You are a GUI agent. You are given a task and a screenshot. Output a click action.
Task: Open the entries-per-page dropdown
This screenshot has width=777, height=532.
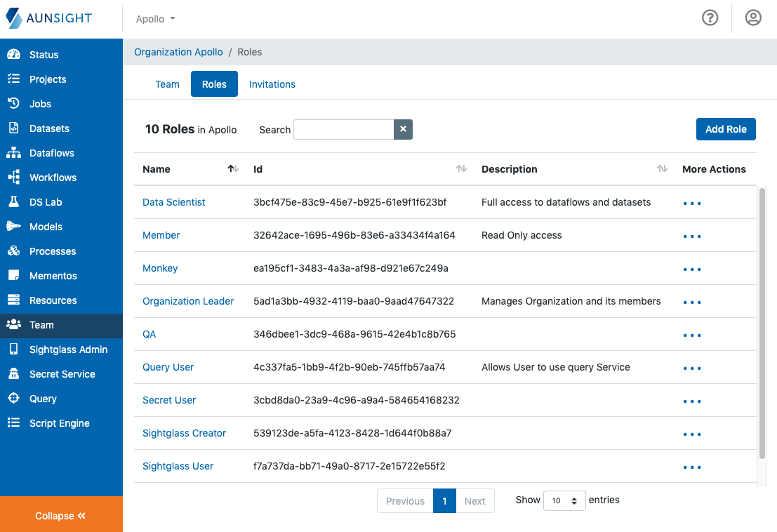click(564, 500)
